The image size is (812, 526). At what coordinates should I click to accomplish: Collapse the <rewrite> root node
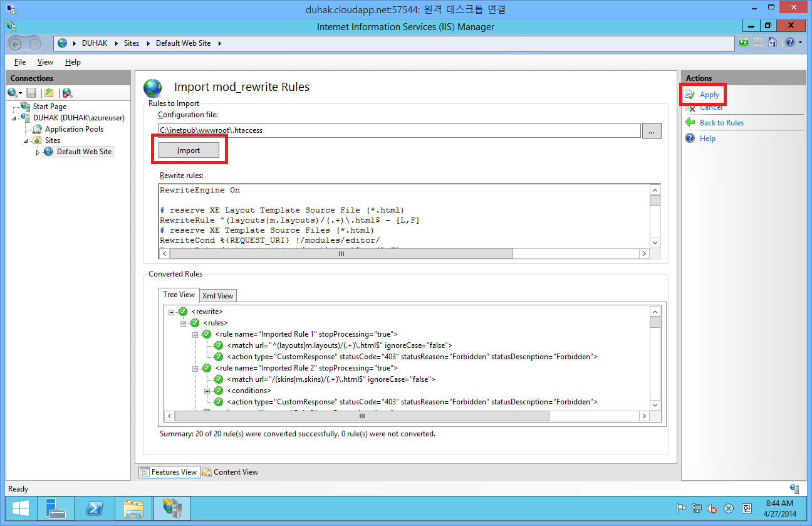coord(172,312)
